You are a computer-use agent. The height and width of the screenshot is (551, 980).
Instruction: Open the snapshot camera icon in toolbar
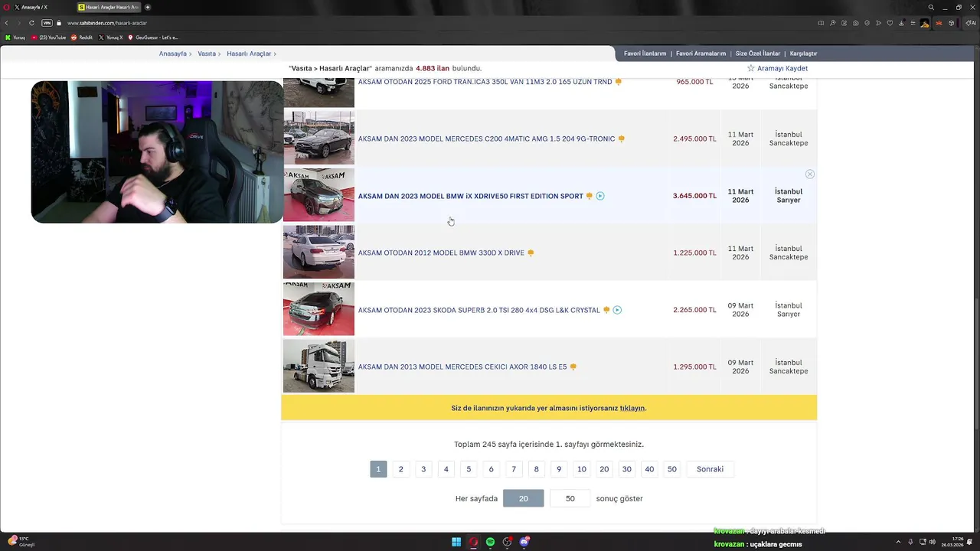[856, 23]
